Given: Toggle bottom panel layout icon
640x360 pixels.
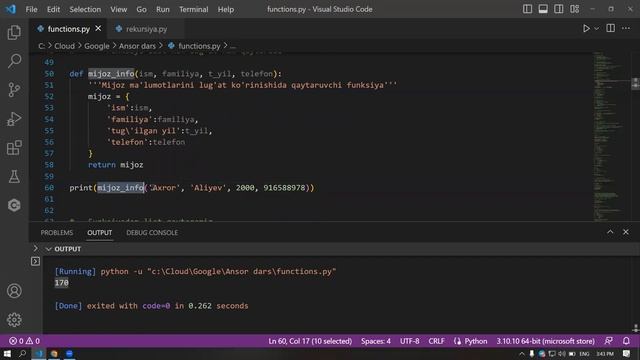Looking at the screenshot, I should 543,9.
